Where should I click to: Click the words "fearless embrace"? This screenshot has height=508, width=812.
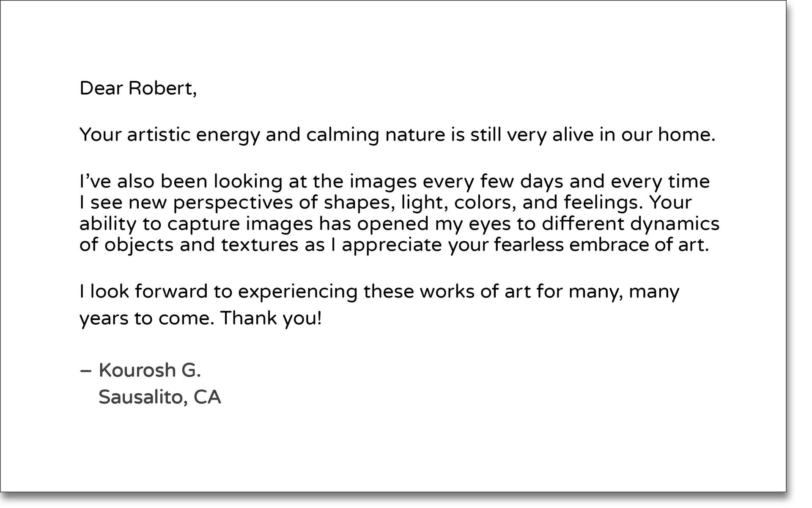(571, 245)
